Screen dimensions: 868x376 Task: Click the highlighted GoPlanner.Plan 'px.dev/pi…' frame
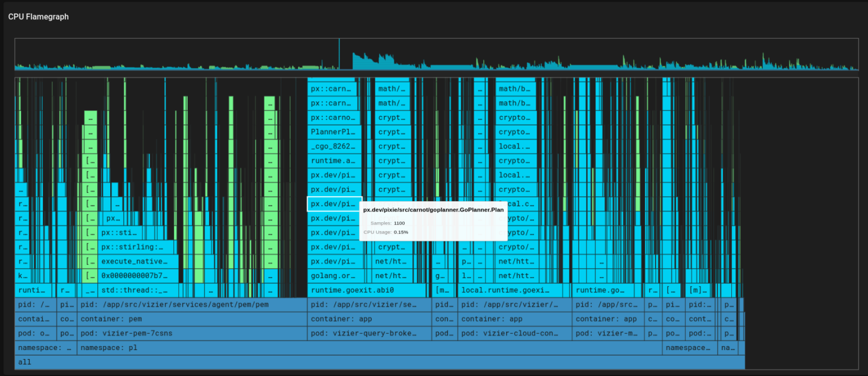[334, 204]
